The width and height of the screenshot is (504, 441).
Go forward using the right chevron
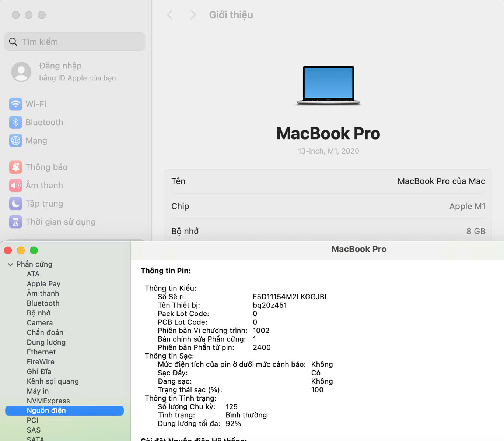(x=193, y=15)
